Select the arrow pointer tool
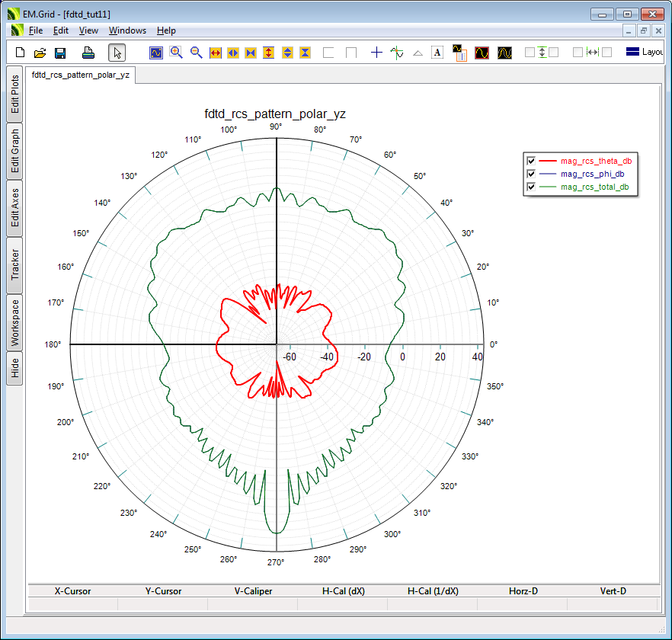 tap(117, 53)
